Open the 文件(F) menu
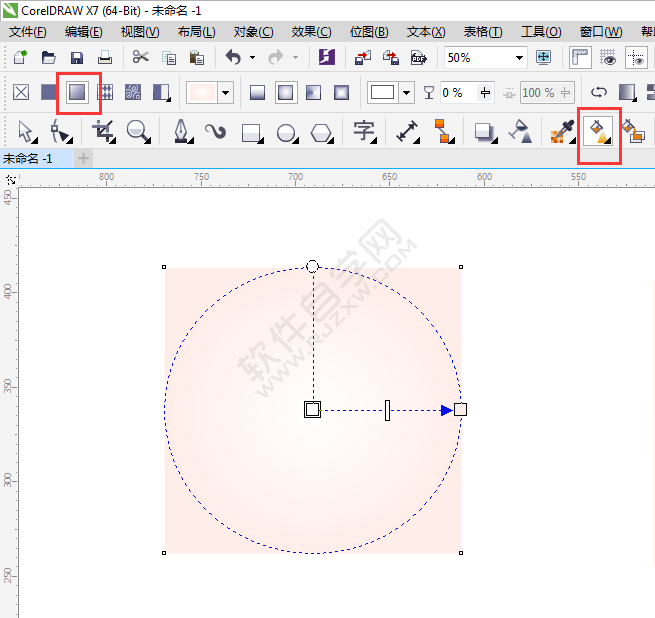Screen dimensions: 655x618 pos(28,32)
